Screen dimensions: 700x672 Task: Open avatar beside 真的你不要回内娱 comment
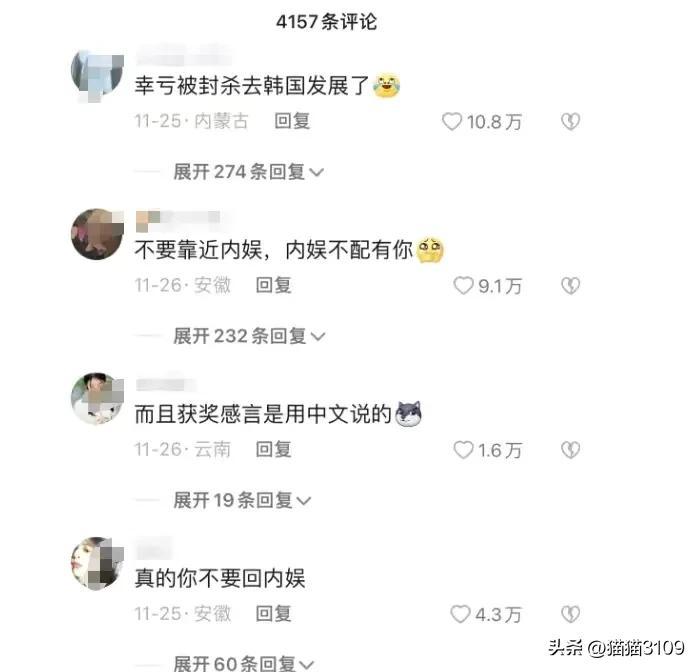[97, 563]
